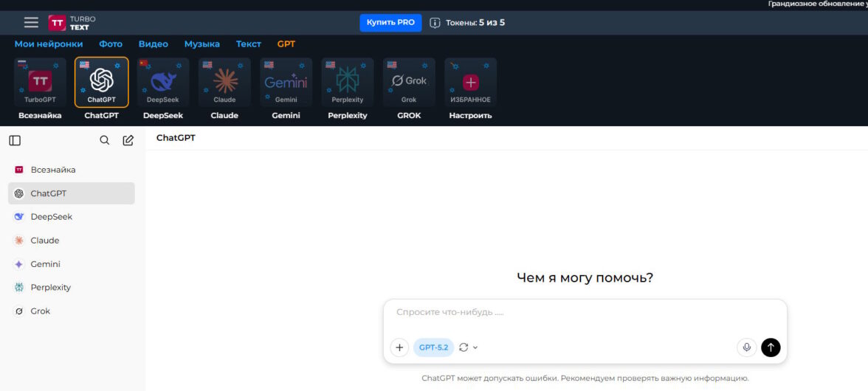Open the Избранное customize tile
The image size is (868, 391).
pos(470,83)
